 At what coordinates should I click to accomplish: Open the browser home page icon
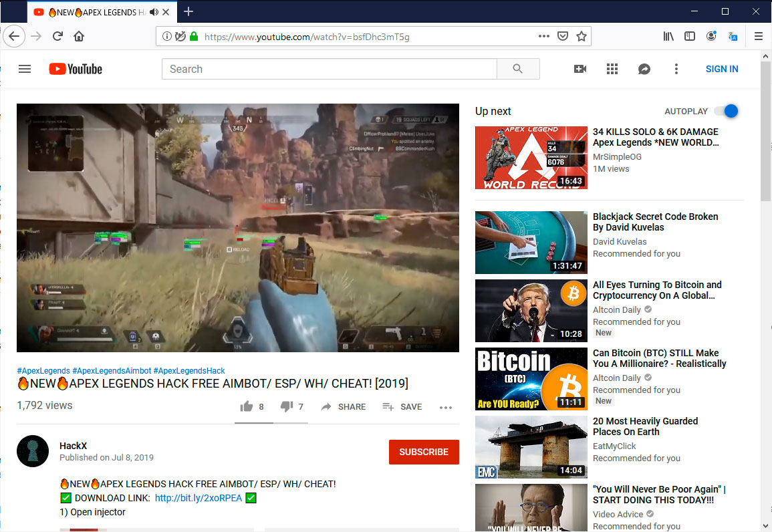(79, 36)
